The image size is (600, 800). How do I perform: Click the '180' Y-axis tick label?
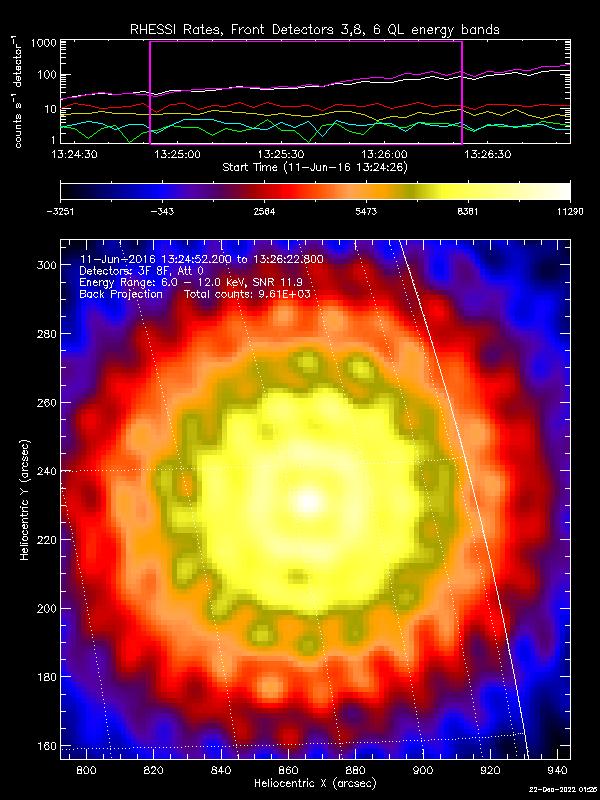(47, 678)
